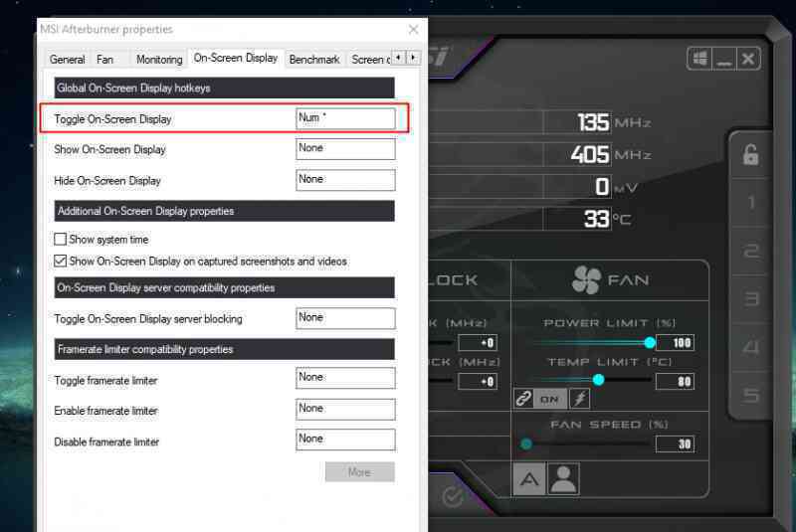Close the Afterburner main window

tap(748, 59)
